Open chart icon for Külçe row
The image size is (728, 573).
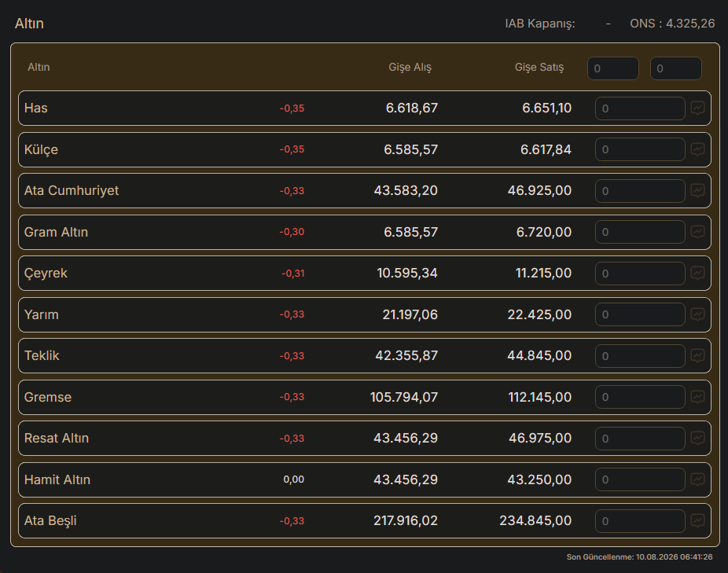(697, 149)
